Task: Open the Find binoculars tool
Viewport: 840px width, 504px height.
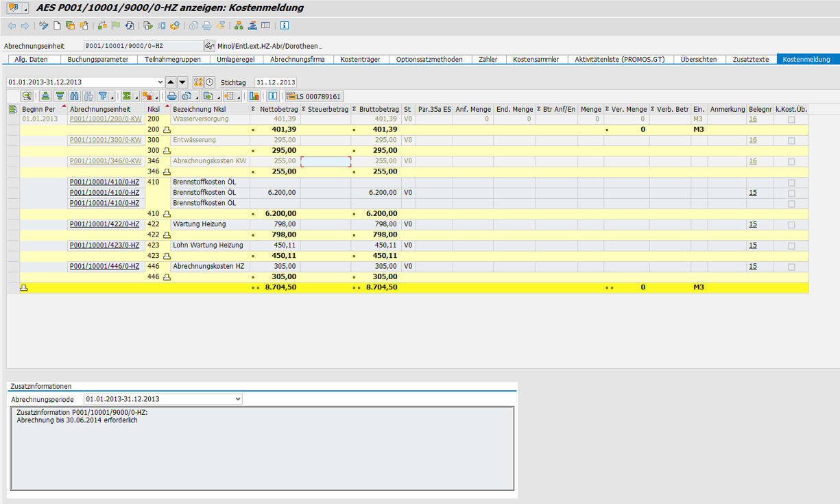Action: (75, 96)
